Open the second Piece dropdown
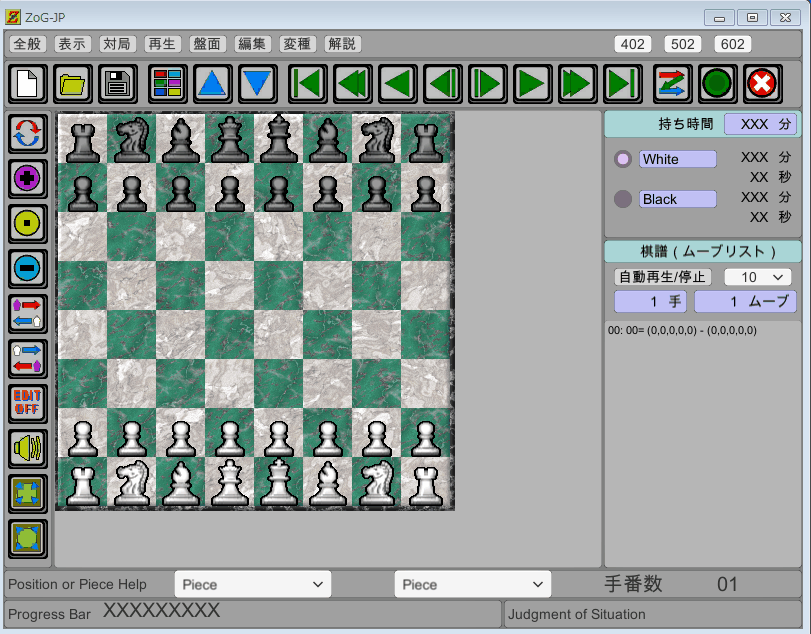The height and width of the screenshot is (634, 811). [473, 584]
